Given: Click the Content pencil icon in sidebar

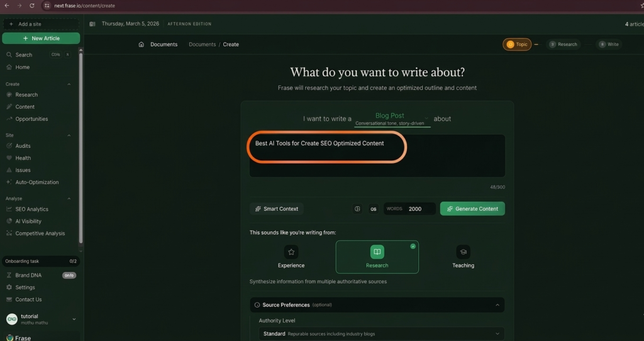Looking at the screenshot, I should (x=9, y=107).
